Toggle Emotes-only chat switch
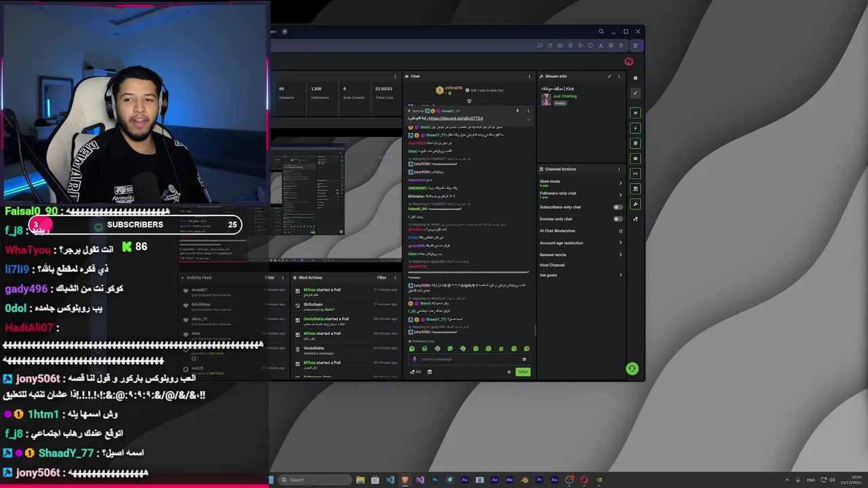This screenshot has width=868, height=488. 618,219
